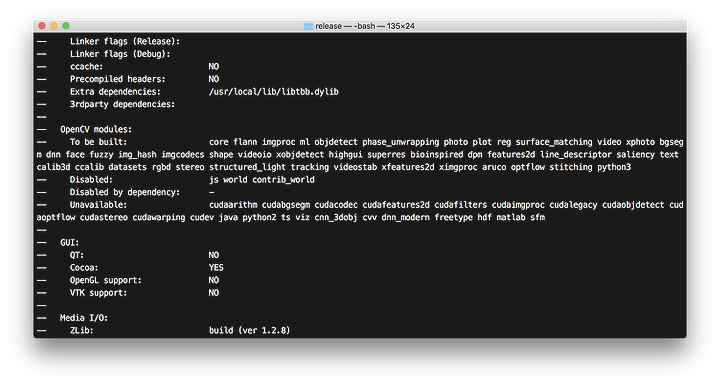The width and height of the screenshot is (720, 386).
Task: Click the 'Linker flags (Release):' line
Action: 125,41
